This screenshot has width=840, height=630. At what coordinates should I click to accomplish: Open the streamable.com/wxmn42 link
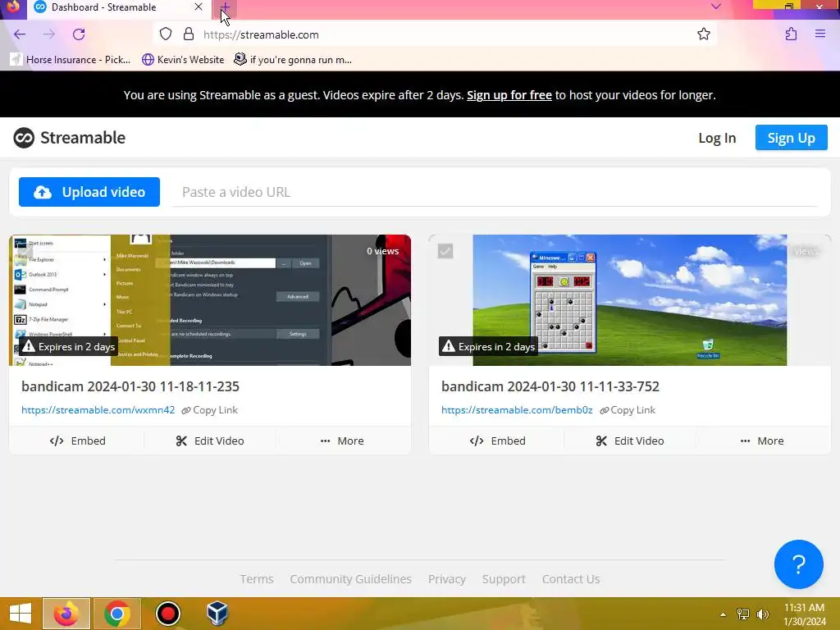[x=98, y=410]
